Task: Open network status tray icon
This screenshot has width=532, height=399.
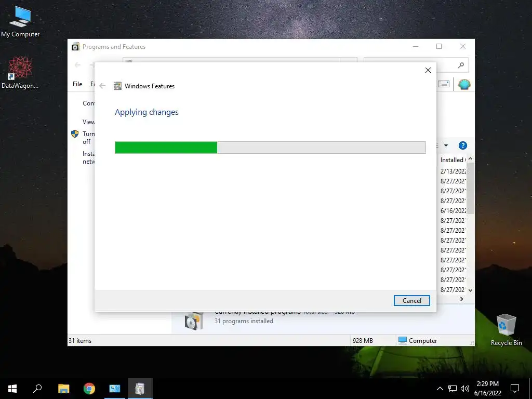Action: [453, 389]
